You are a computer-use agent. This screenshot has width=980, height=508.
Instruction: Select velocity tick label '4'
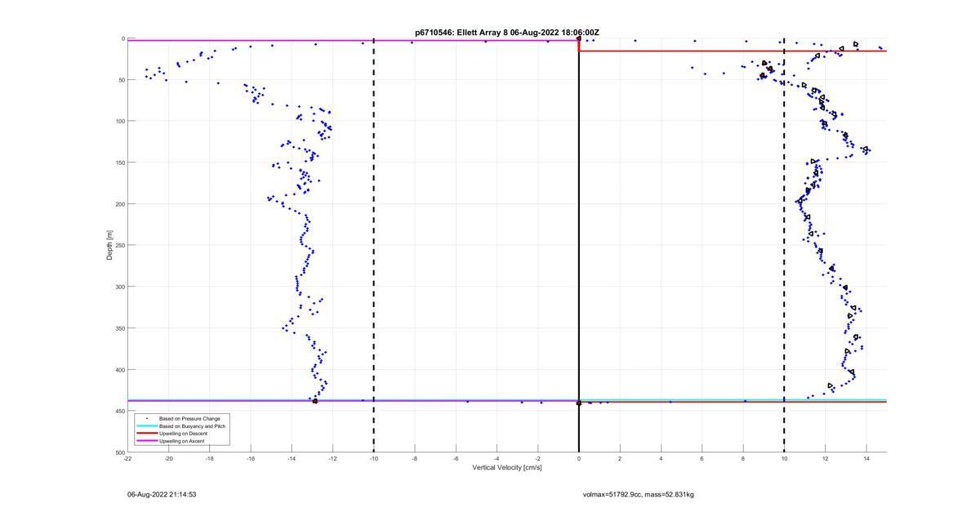click(661, 458)
